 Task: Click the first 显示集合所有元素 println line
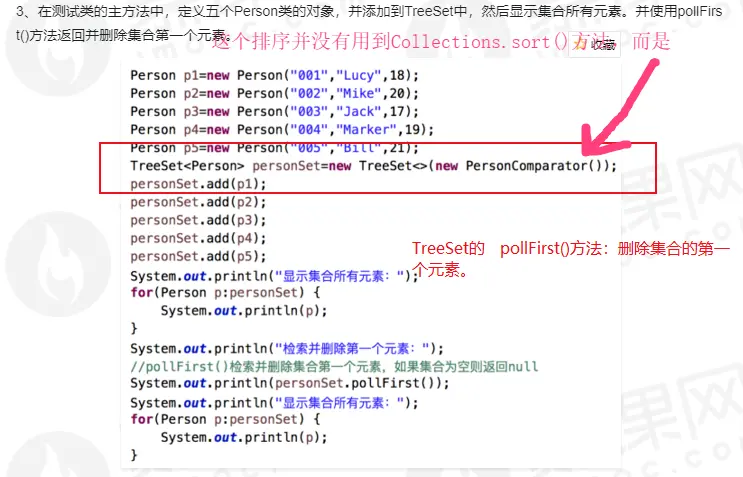(x=274, y=276)
